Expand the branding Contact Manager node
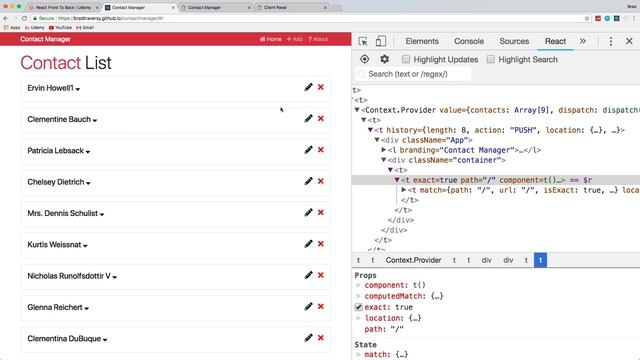Screen dimensions: 640x360 tap(384, 150)
